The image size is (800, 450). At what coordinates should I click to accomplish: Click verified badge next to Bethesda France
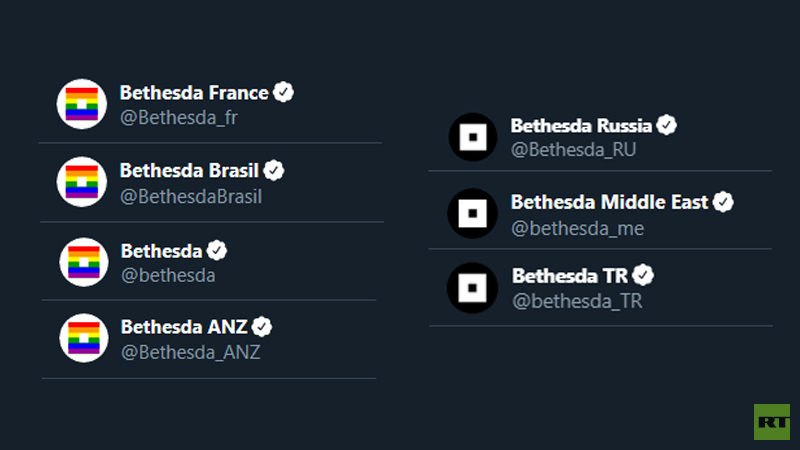click(283, 92)
